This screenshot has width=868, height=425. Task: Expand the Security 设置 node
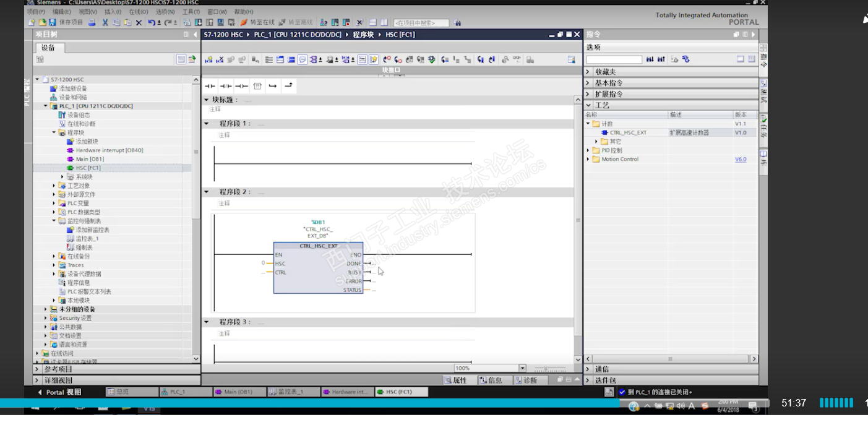46,318
